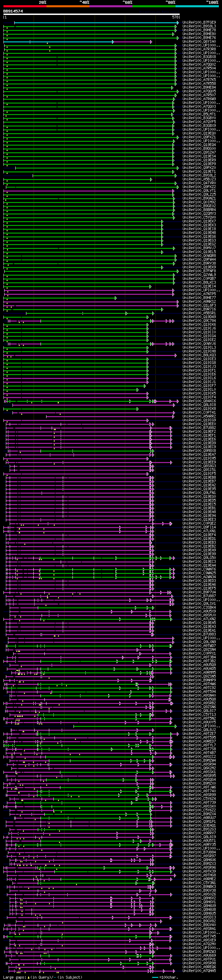Screen dimensions: 222x980
Task: Select label UniRef100_C3SBK4
Action: pyautogui.click(x=199, y=608)
